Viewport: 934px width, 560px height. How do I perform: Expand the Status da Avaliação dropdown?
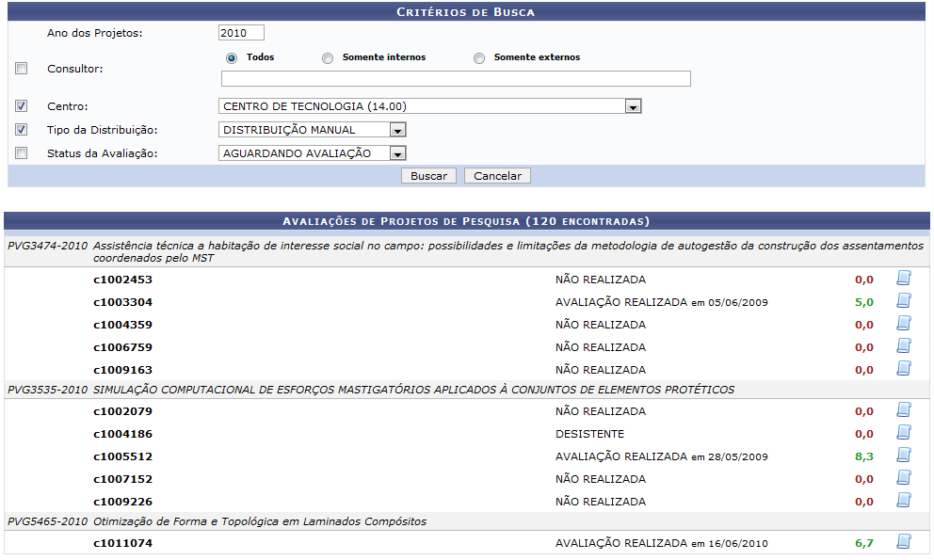point(396,152)
